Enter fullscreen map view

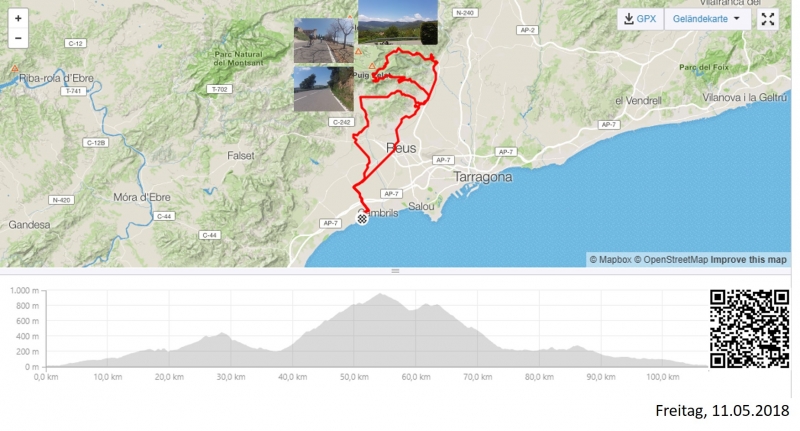click(768, 19)
